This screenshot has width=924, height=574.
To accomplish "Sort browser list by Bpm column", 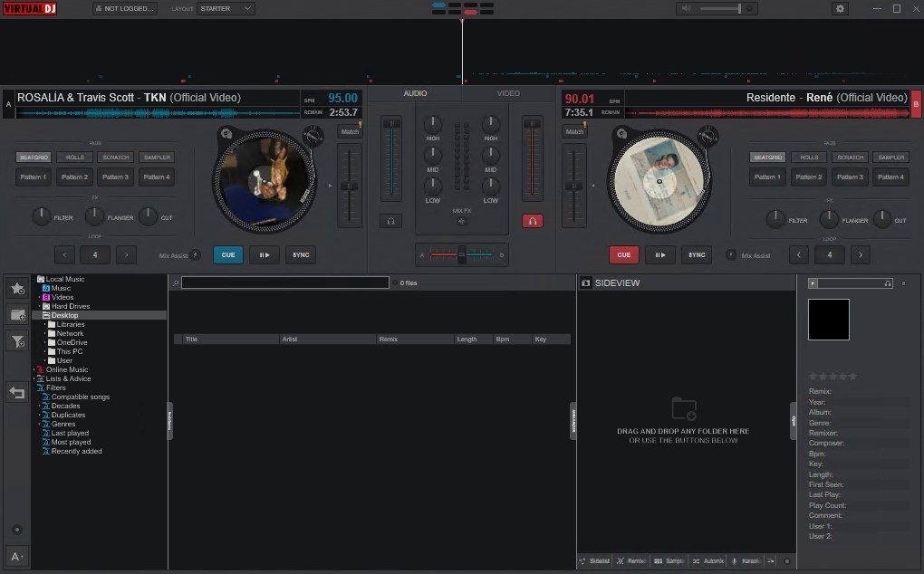I will 512,340.
